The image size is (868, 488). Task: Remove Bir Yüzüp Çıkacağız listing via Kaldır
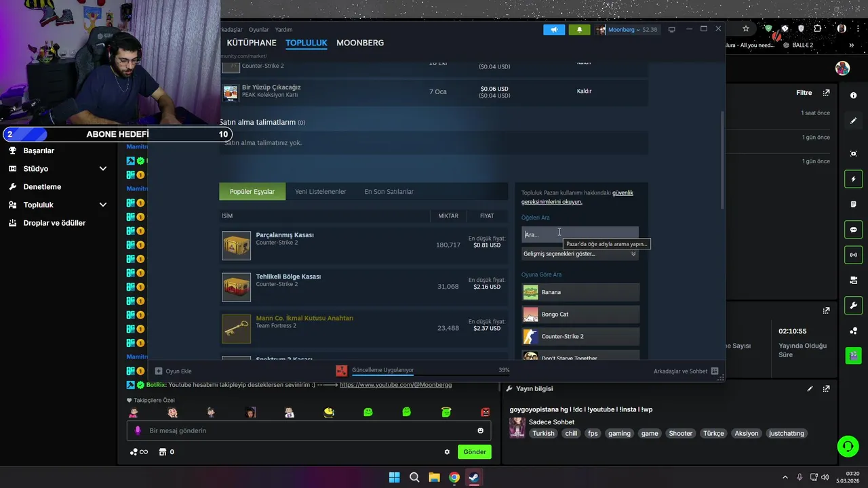click(x=584, y=91)
